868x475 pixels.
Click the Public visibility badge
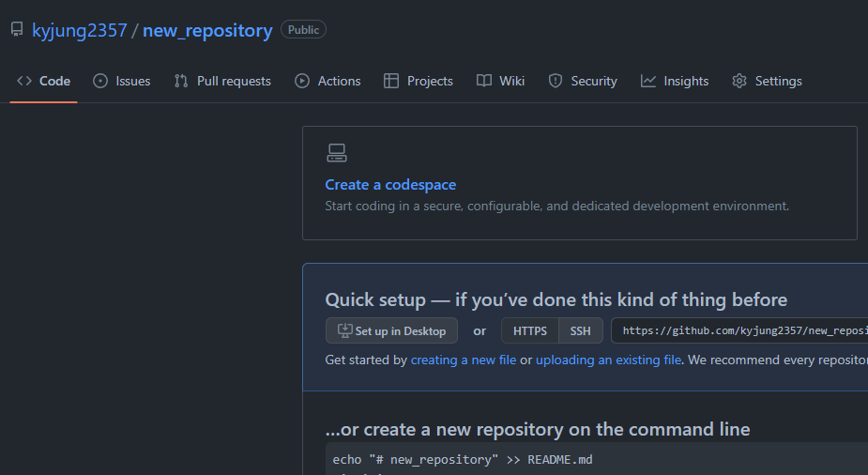[x=303, y=29]
